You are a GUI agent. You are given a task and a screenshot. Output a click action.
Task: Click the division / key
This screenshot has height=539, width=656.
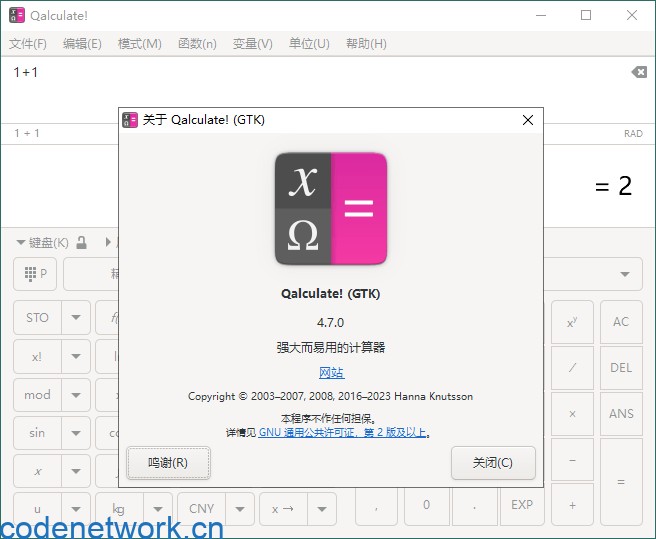tap(572, 368)
